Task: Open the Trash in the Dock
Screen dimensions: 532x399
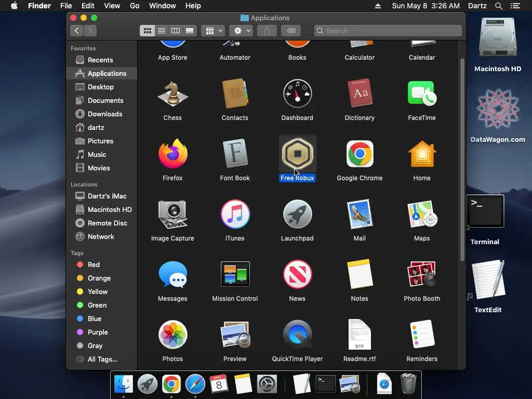Action: [408, 383]
